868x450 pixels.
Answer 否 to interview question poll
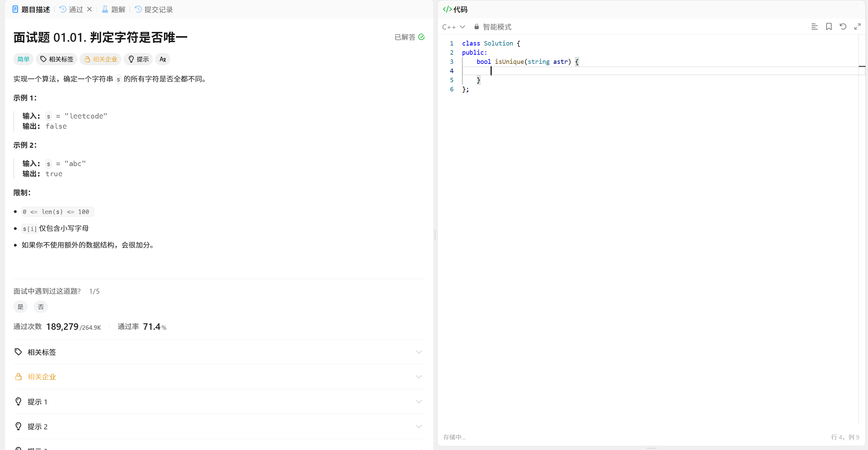click(41, 307)
